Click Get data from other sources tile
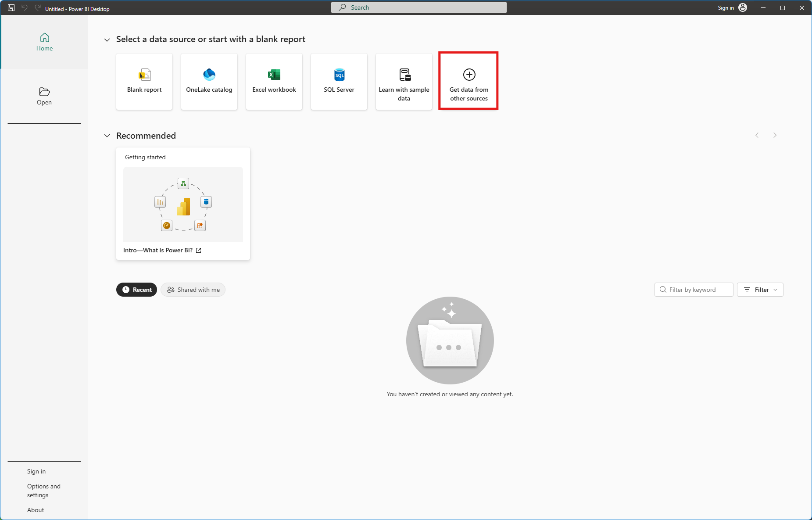Screen dimensions: 812x520 point(469,82)
